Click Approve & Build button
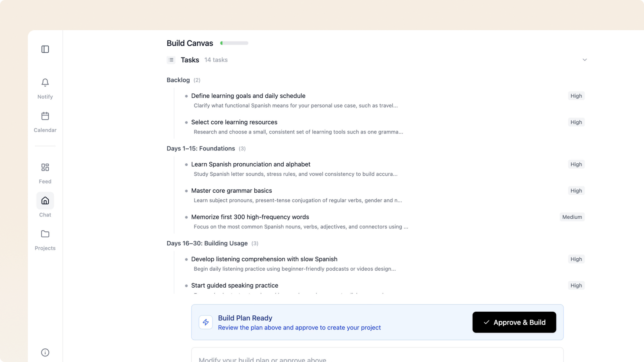Viewport: 644px width, 362px height. click(x=514, y=322)
